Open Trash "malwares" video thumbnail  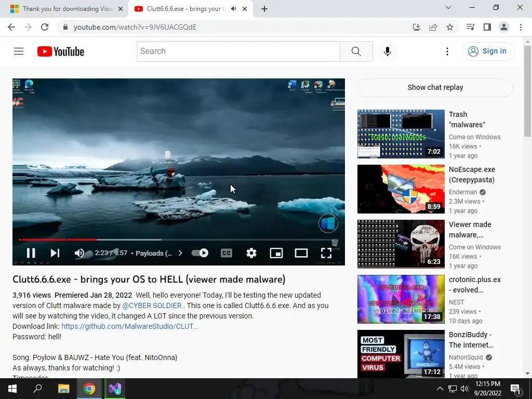pos(401,134)
